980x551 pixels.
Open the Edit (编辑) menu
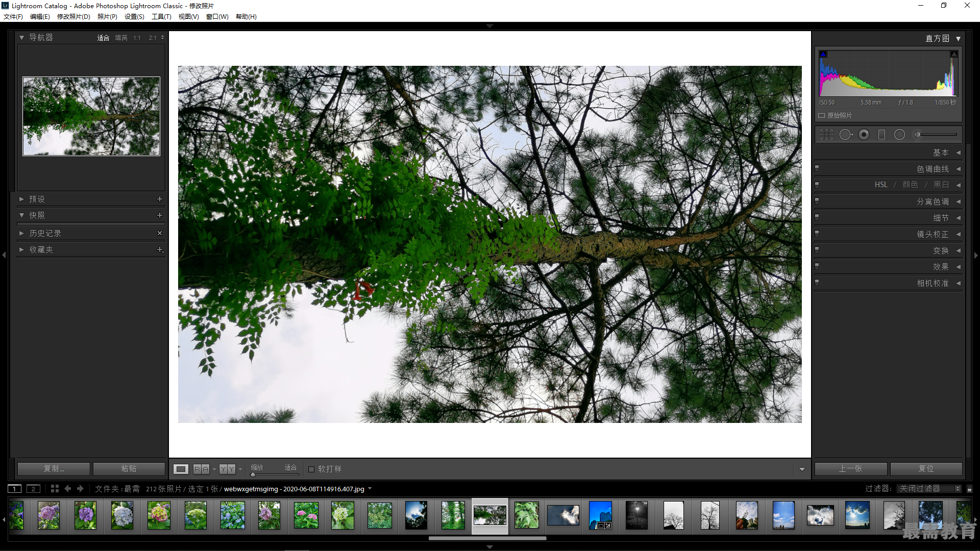[40, 17]
